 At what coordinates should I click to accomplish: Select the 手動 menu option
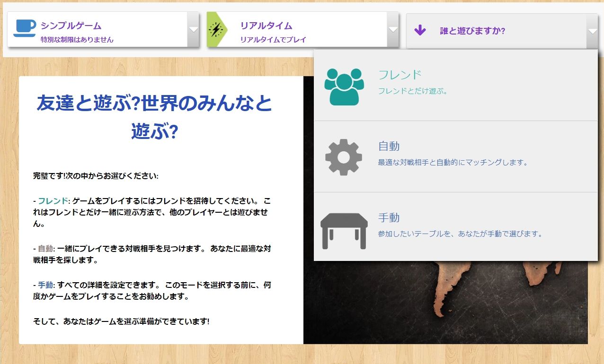(456, 227)
